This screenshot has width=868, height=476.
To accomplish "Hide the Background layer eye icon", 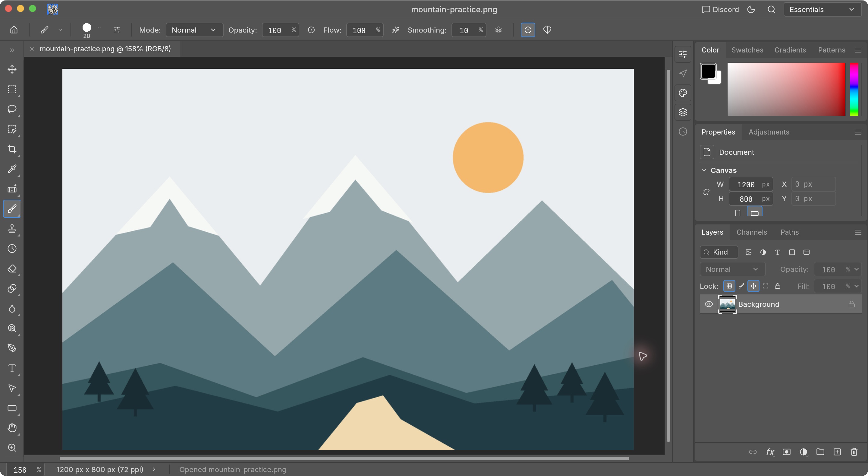I will [709, 304].
